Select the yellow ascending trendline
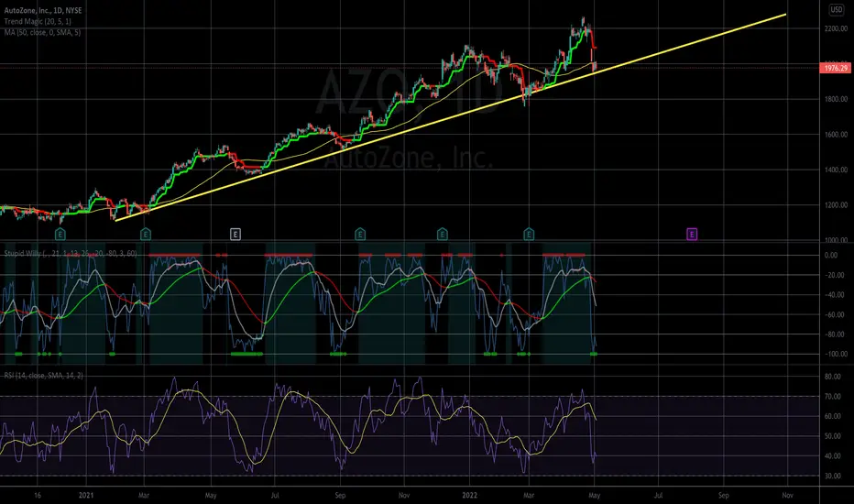 [x=451, y=117]
